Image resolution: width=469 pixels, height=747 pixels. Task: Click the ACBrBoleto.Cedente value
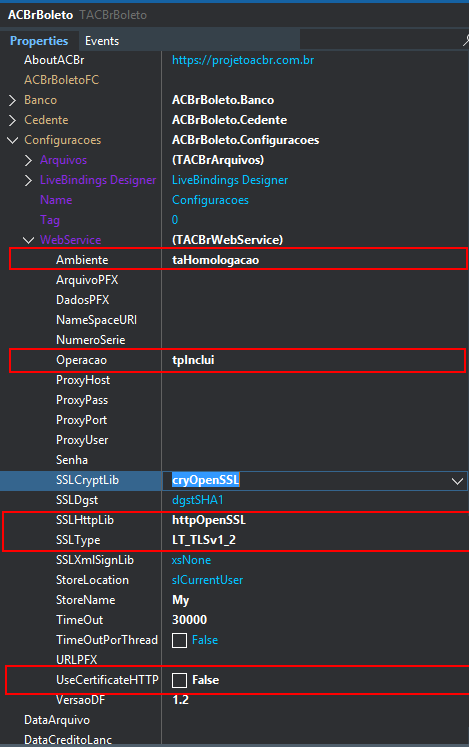pos(229,120)
